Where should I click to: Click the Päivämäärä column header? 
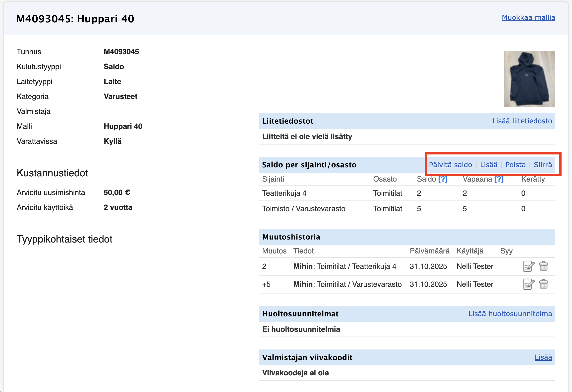(x=429, y=251)
